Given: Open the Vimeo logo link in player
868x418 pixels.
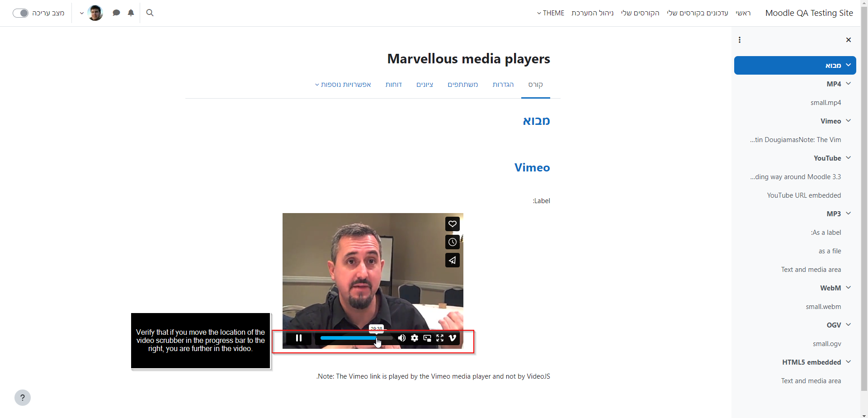Looking at the screenshot, I should pyautogui.click(x=453, y=338).
